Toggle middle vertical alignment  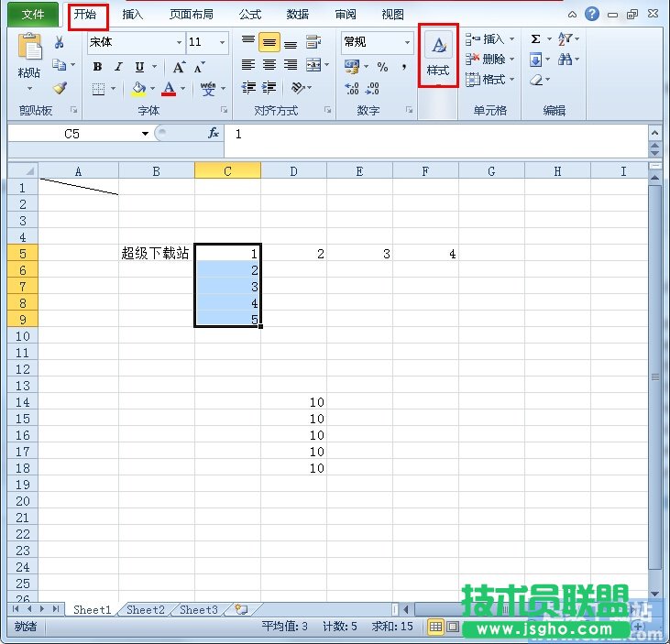(x=269, y=42)
